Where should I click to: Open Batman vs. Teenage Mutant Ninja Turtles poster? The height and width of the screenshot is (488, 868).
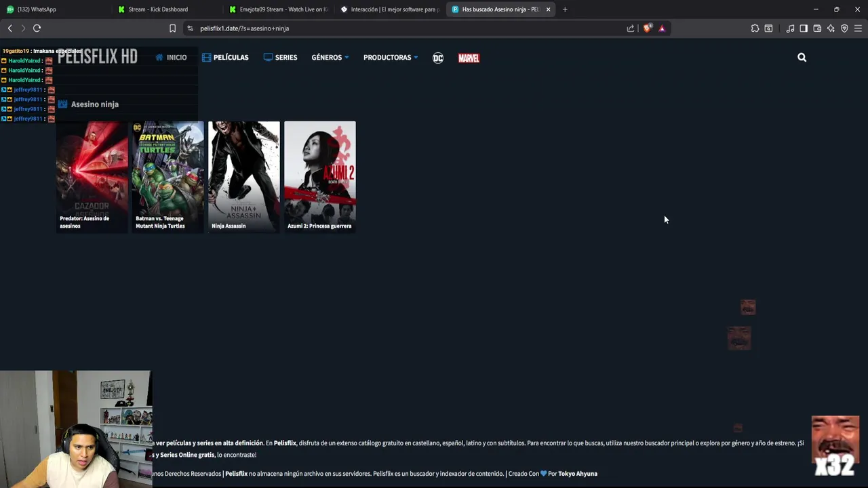[167, 177]
